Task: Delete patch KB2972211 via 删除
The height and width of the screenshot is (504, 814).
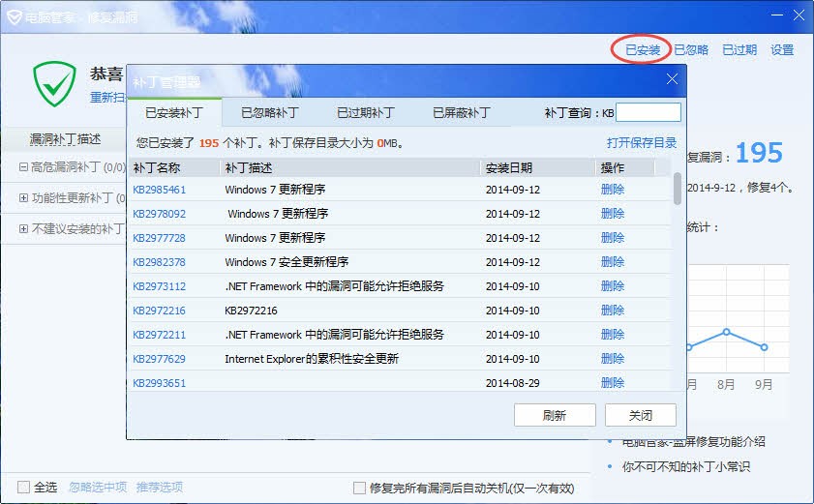Action: [x=613, y=335]
